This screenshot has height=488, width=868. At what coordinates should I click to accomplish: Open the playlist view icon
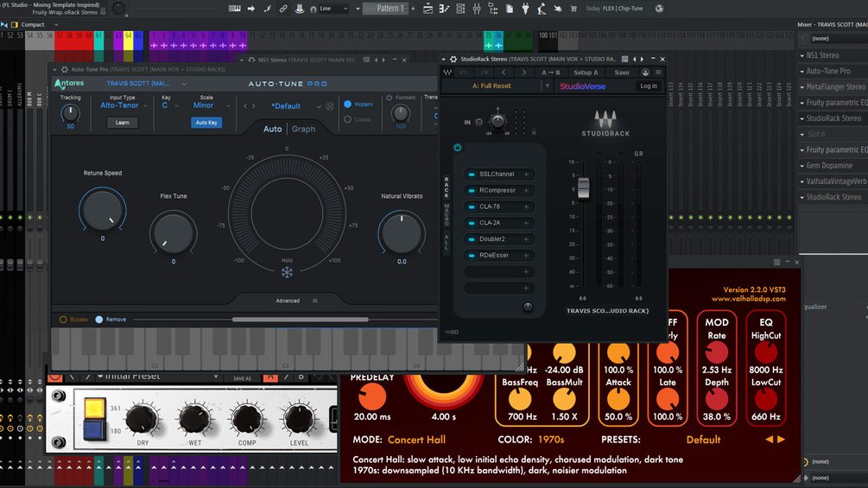click(x=428, y=9)
